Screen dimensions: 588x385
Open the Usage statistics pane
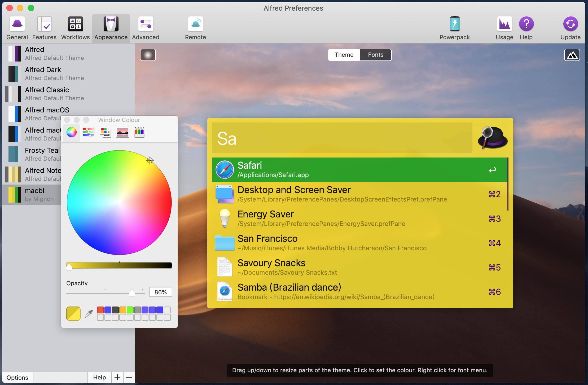(x=504, y=28)
